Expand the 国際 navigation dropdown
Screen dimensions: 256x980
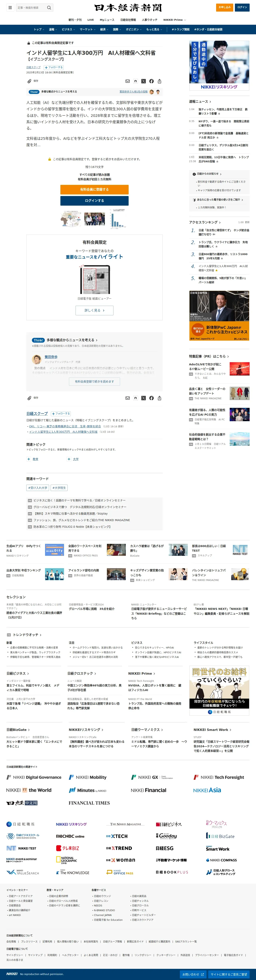117,29
